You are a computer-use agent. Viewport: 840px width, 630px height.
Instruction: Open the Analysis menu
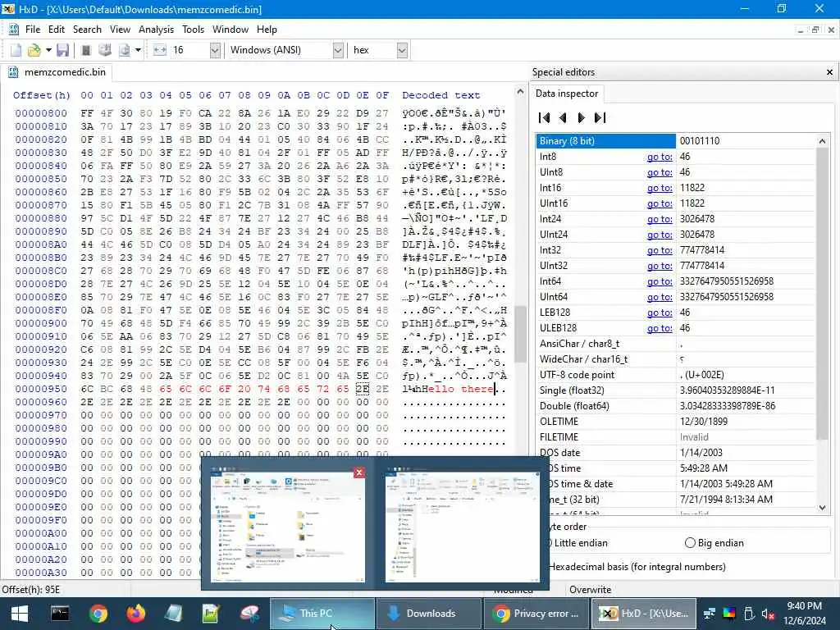pyautogui.click(x=156, y=30)
